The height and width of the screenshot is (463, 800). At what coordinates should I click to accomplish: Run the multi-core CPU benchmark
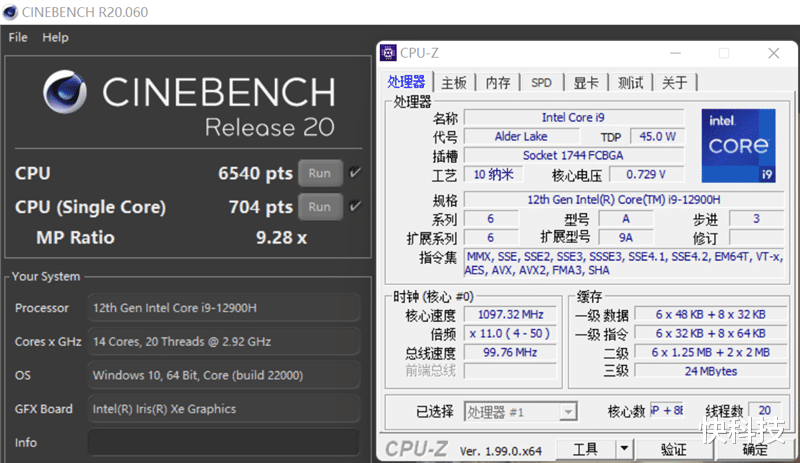click(x=320, y=174)
